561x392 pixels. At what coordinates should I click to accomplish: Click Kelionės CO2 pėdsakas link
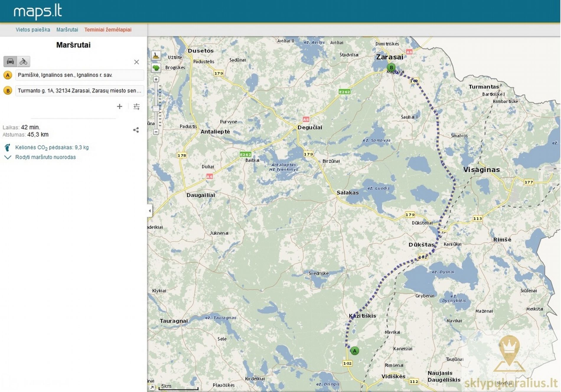(52, 147)
